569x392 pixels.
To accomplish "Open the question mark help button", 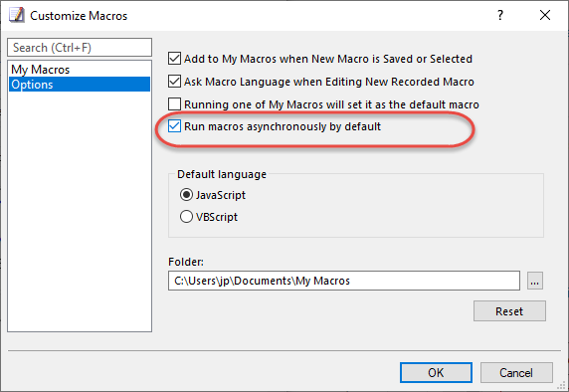I will 500,15.
